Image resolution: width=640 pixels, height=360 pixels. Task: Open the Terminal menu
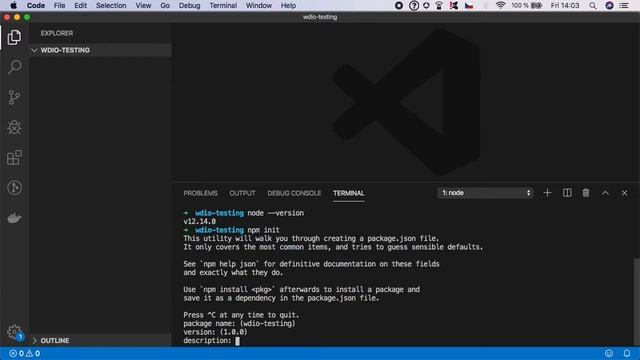coord(223,6)
